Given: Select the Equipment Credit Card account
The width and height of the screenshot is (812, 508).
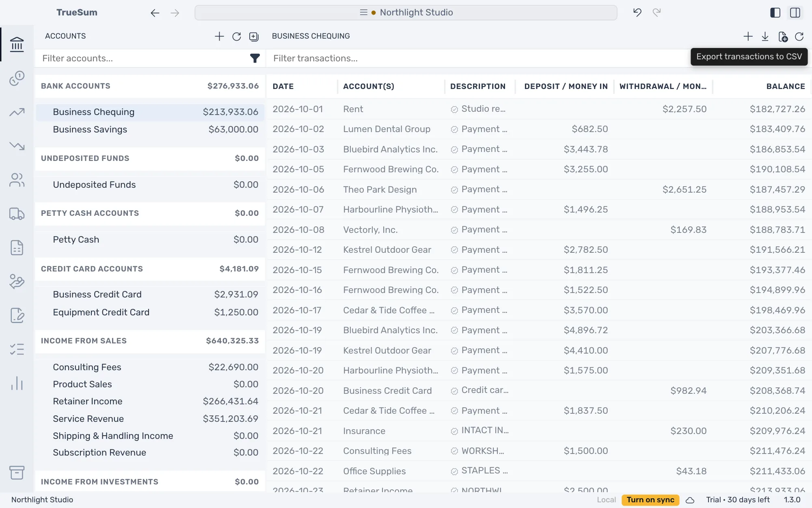Looking at the screenshot, I should point(150,313).
